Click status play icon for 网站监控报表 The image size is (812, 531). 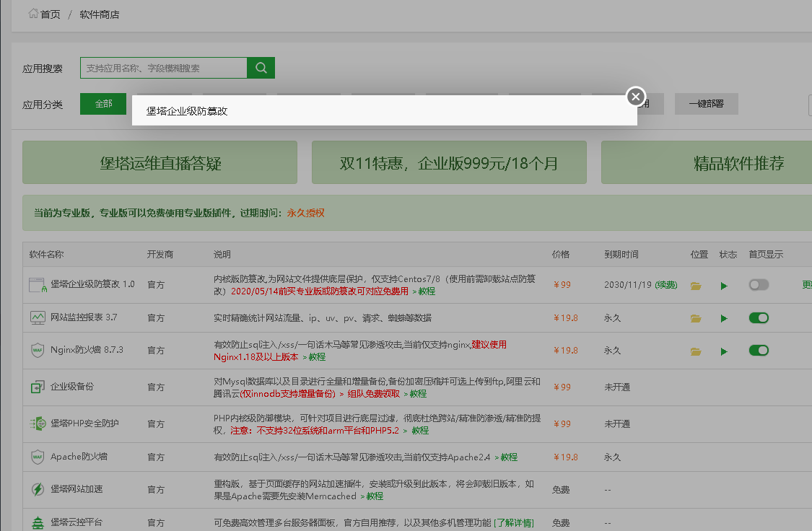pyautogui.click(x=724, y=318)
